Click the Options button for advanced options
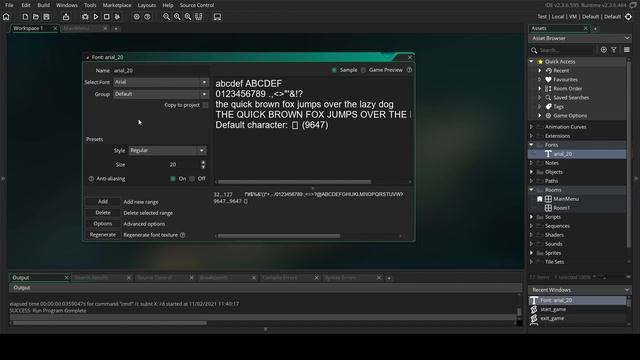Viewport: 640px width, 360px height. tap(103, 224)
